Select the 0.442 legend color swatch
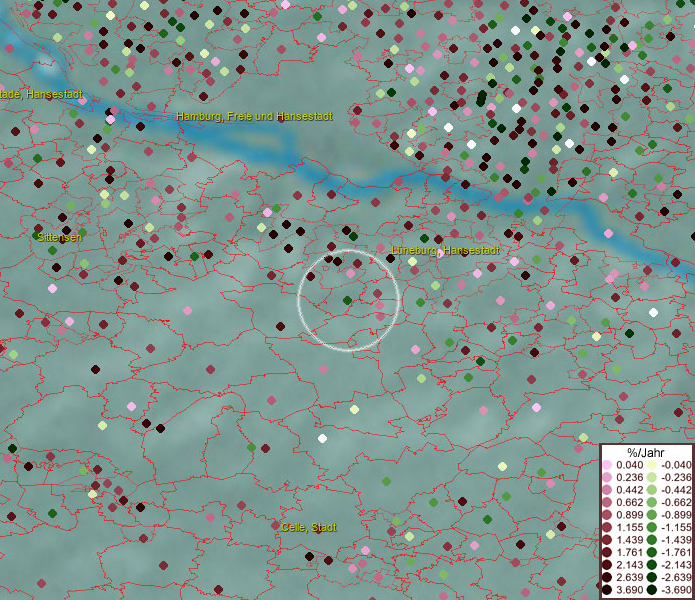The image size is (695, 600). [607, 490]
